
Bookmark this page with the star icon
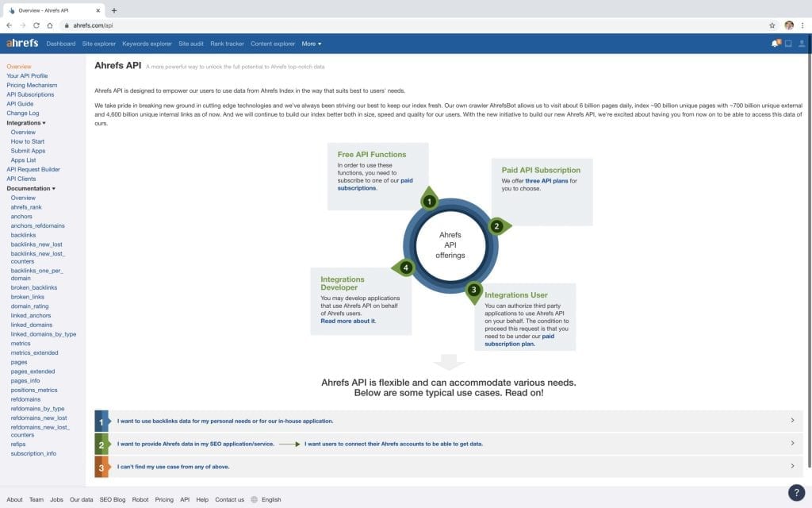coord(772,25)
